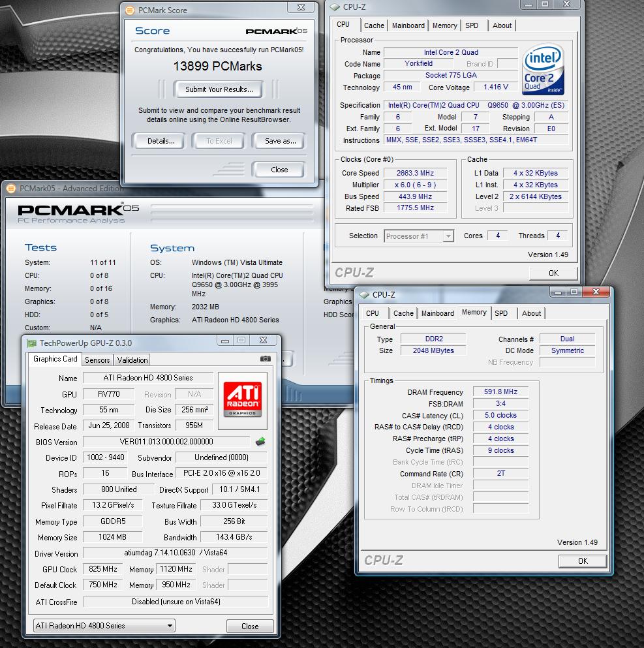This screenshot has height=648, width=644.
Task: Select Cache tab in lower CPU-Z window
Action: pyautogui.click(x=403, y=313)
